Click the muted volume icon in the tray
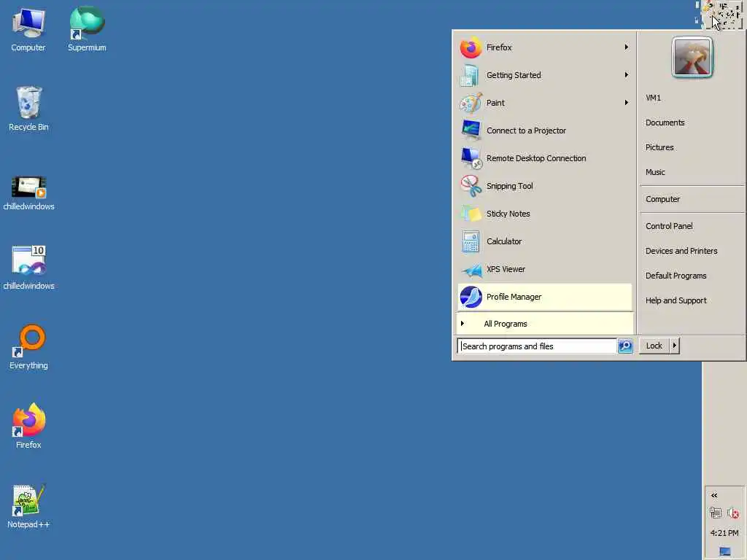The image size is (747, 560). pyautogui.click(x=733, y=513)
